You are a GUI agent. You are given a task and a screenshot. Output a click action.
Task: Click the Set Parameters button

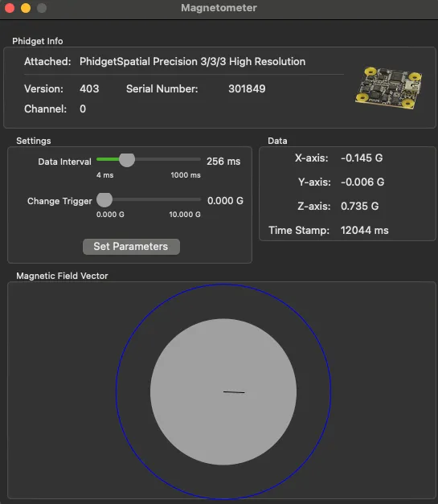tap(131, 247)
